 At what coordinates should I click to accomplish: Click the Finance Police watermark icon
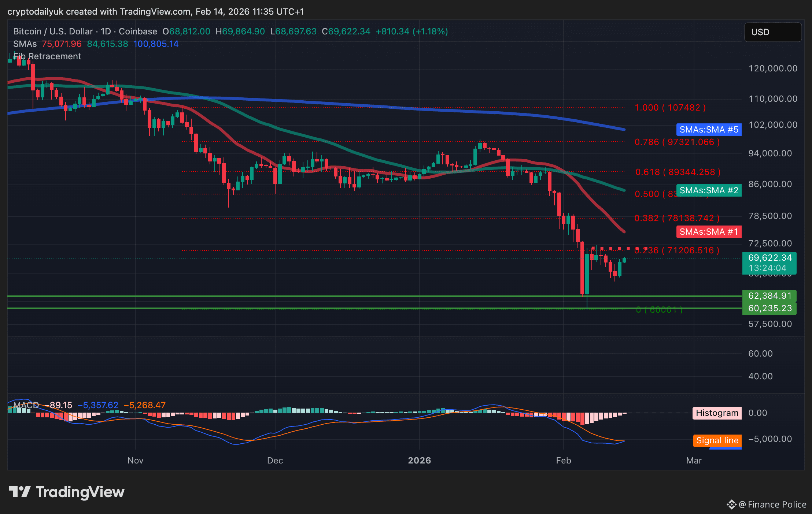[731, 504]
